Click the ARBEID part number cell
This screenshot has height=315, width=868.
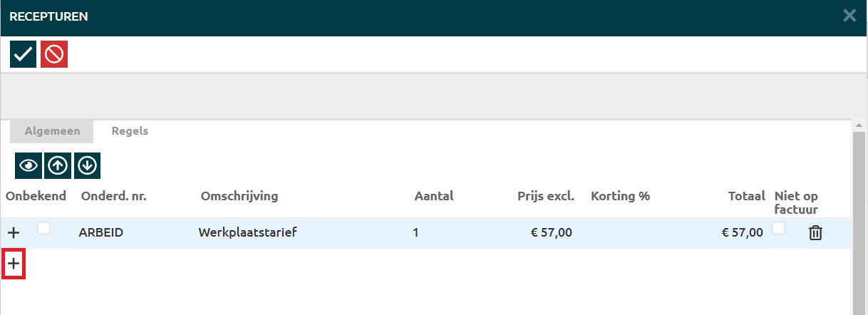coord(101,232)
